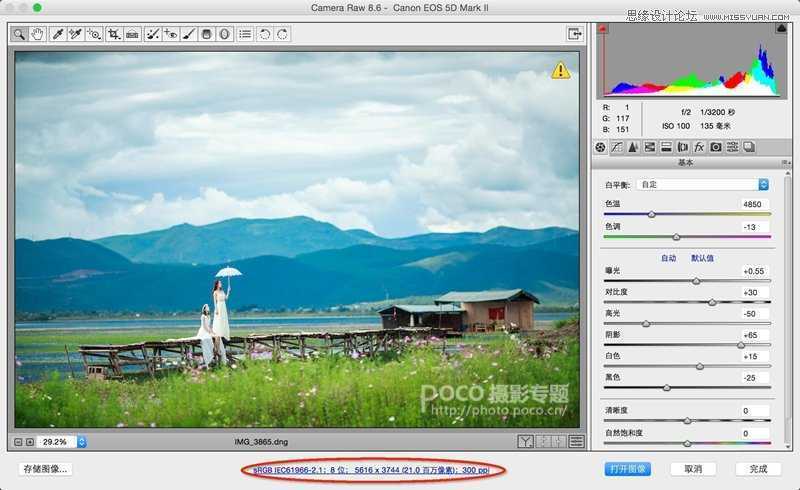Toggle highlight clipping warning in histogram
Screen dimensions: 800x490
[x=781, y=29]
